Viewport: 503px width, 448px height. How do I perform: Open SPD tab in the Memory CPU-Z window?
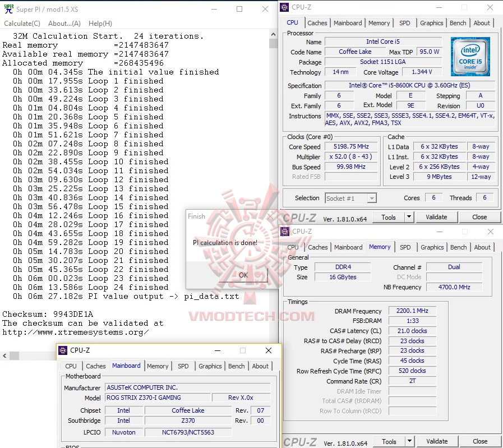click(x=405, y=247)
